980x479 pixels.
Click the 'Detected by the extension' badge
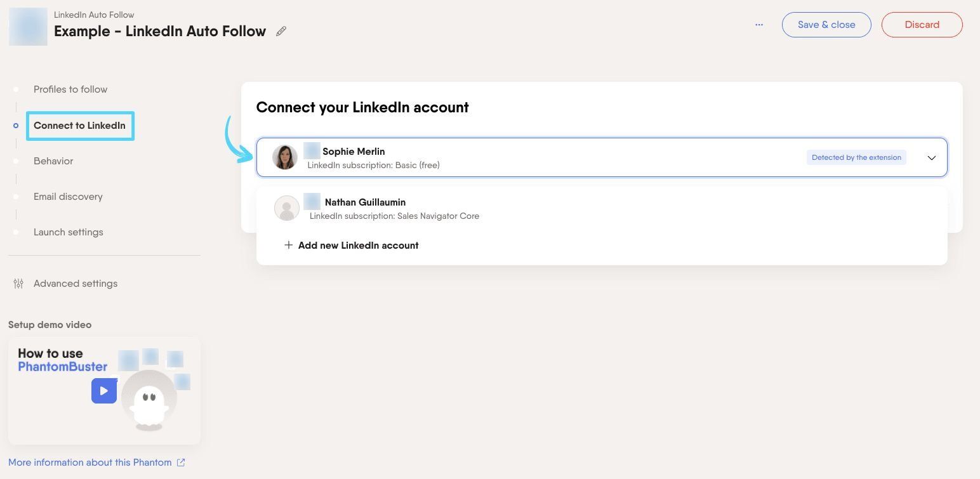tap(856, 157)
